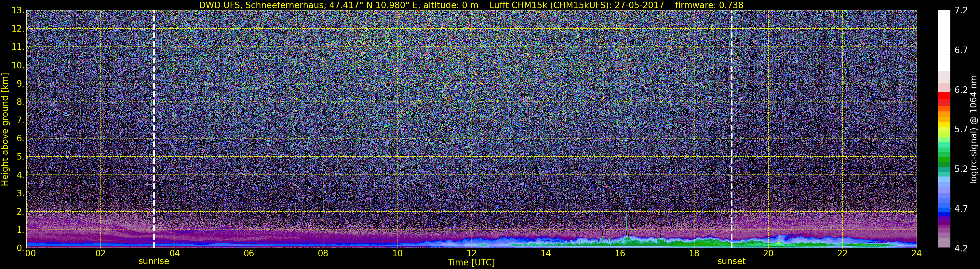Click the height axis tick label '12.'

coord(18,29)
